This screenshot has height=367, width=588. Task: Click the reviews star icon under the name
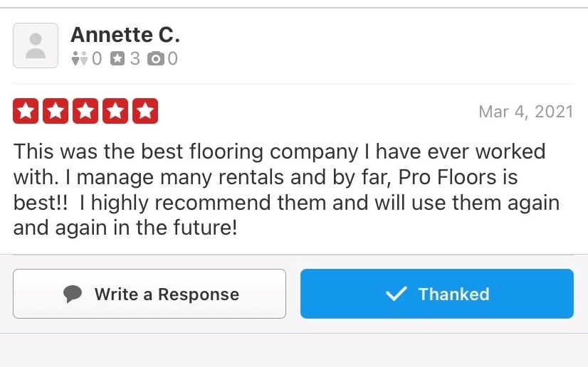[x=118, y=60]
